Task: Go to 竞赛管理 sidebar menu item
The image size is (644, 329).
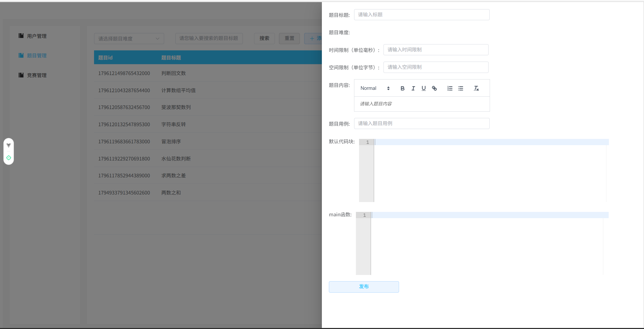Action: [x=37, y=75]
